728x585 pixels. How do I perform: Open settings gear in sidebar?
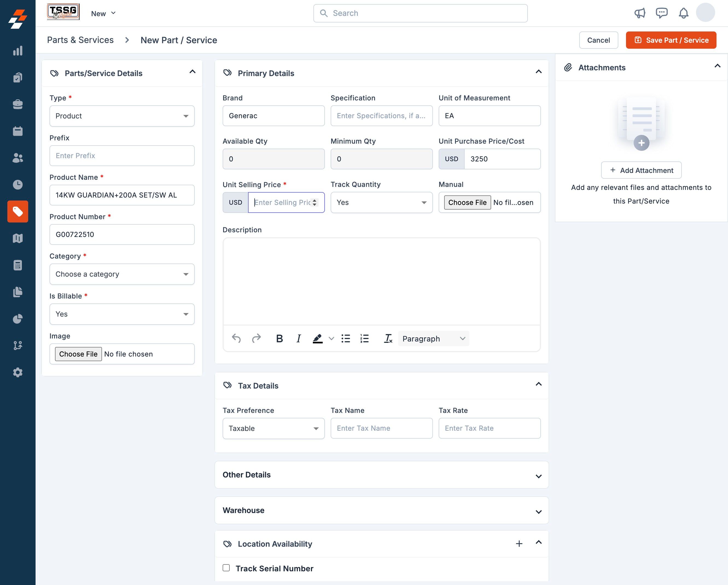point(18,372)
